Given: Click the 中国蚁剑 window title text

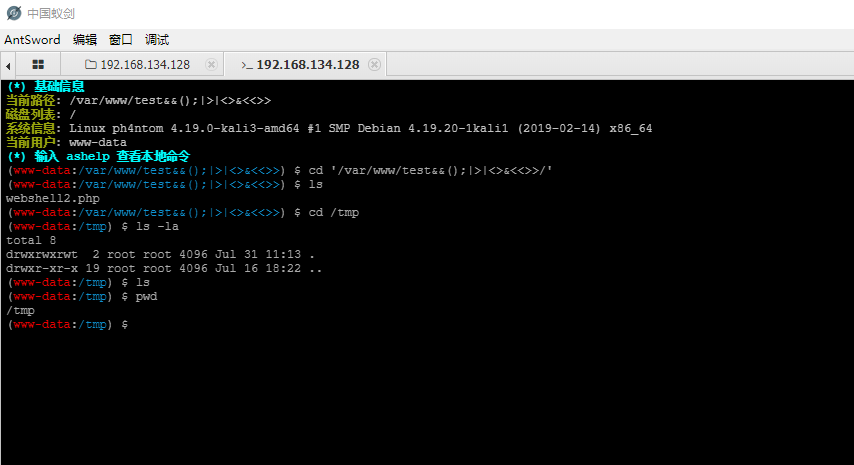Looking at the screenshot, I should point(51,13).
